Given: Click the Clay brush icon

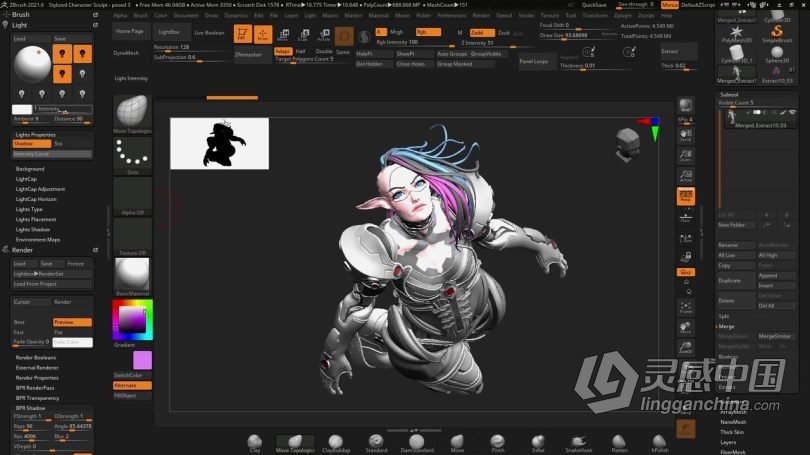Looking at the screenshot, I should coord(255,444).
